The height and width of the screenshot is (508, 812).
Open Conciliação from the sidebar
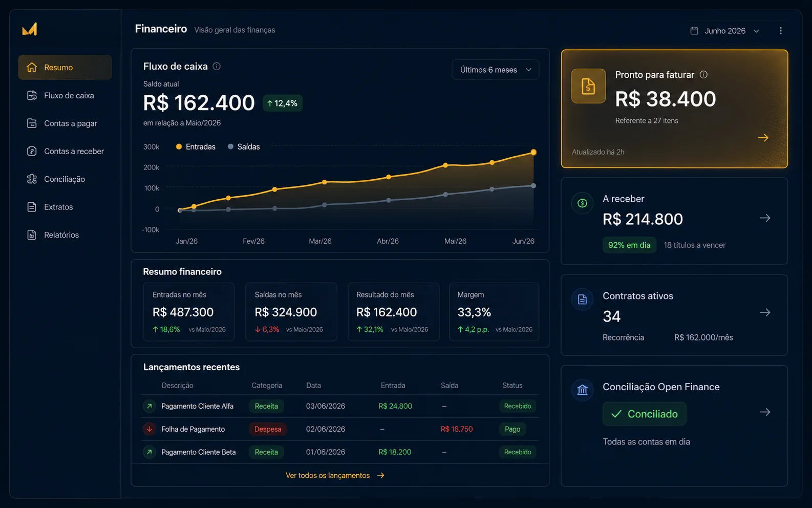pos(65,179)
